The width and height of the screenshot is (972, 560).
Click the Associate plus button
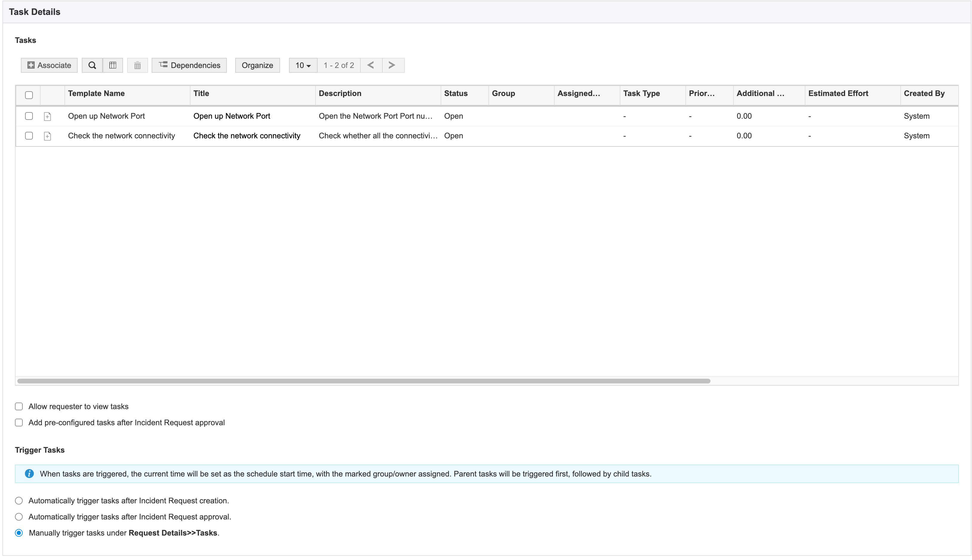pyautogui.click(x=49, y=65)
